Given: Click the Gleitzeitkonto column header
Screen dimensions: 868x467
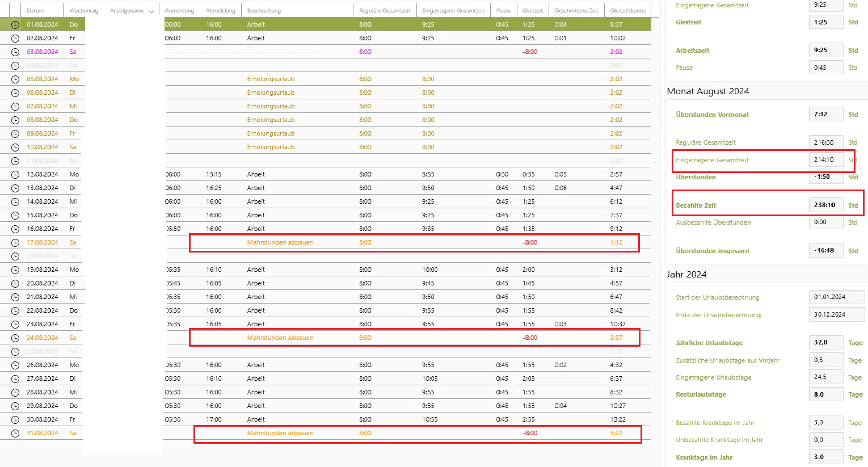Looking at the screenshot, I should tap(627, 11).
